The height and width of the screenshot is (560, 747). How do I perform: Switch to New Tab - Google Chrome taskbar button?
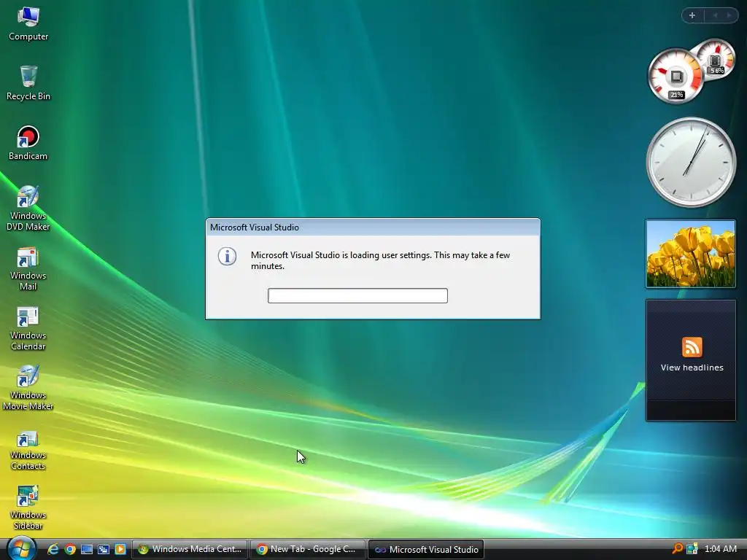pos(308,549)
